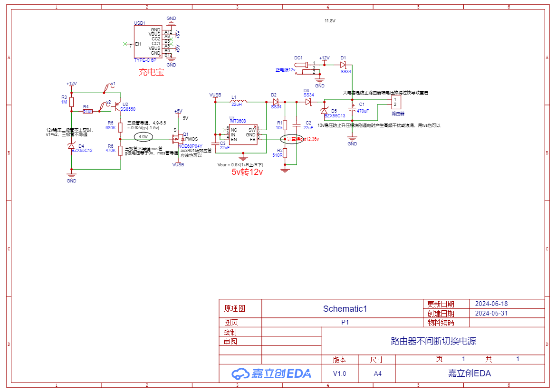Screen dimensions: 556x392
Task: Click the R2 510R resistor symbol
Action: coord(285,153)
